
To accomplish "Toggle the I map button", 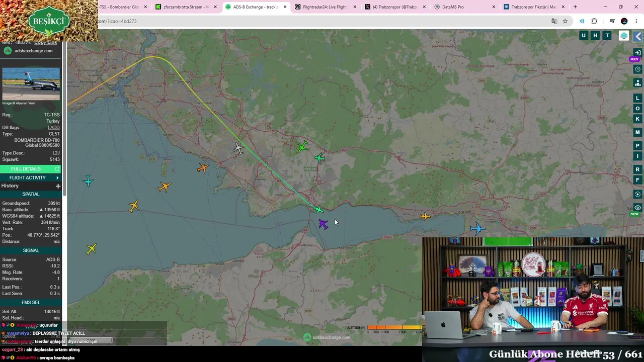I will (638, 156).
